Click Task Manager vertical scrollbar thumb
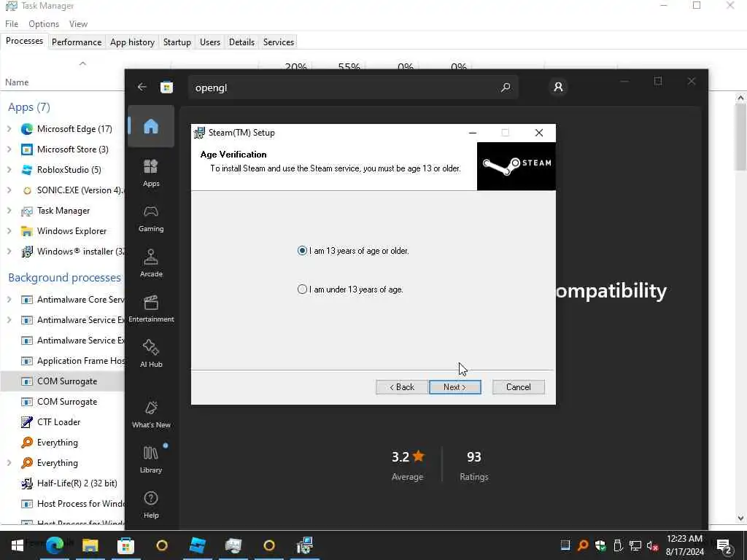 pyautogui.click(x=740, y=136)
